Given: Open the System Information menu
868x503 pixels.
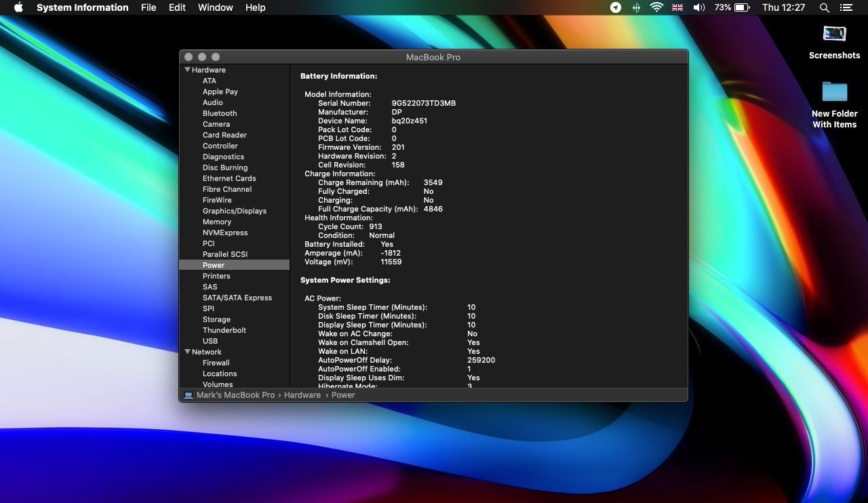Looking at the screenshot, I should [x=82, y=7].
